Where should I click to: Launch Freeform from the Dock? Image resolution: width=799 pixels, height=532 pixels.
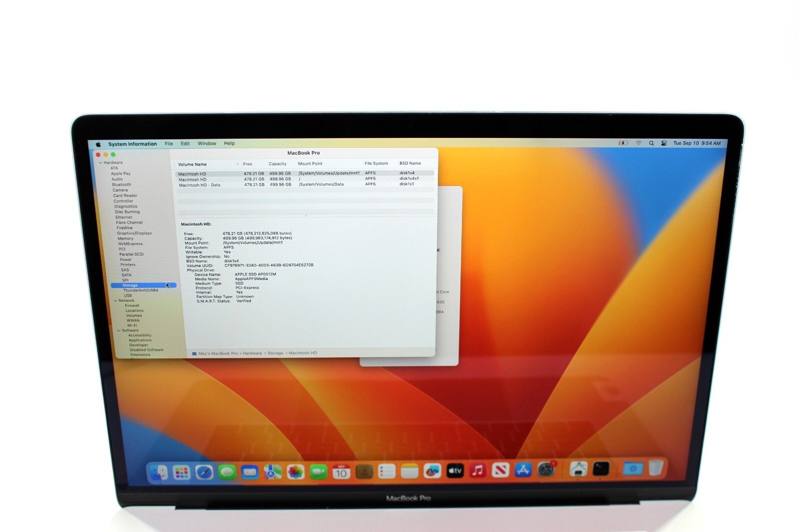pyautogui.click(x=432, y=471)
